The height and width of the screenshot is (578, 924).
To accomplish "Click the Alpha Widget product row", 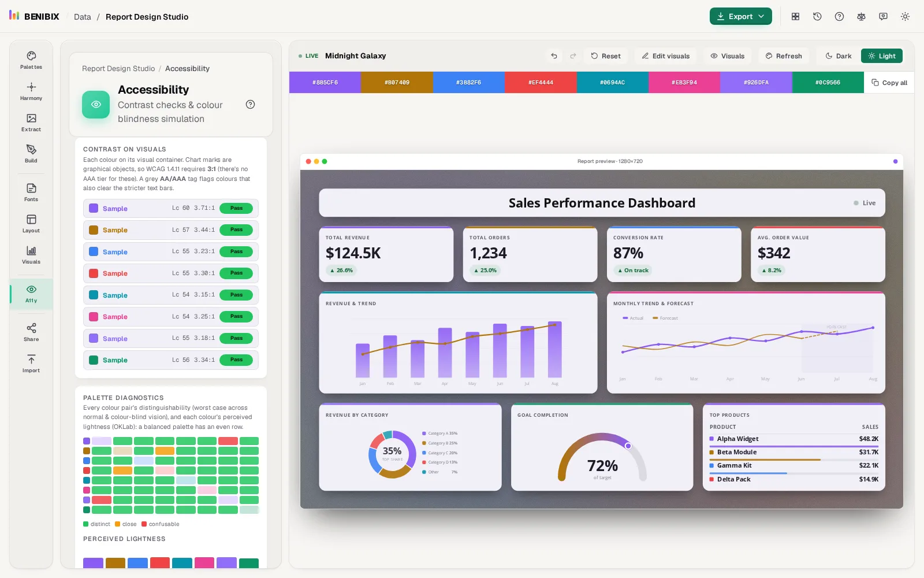I will point(794,439).
